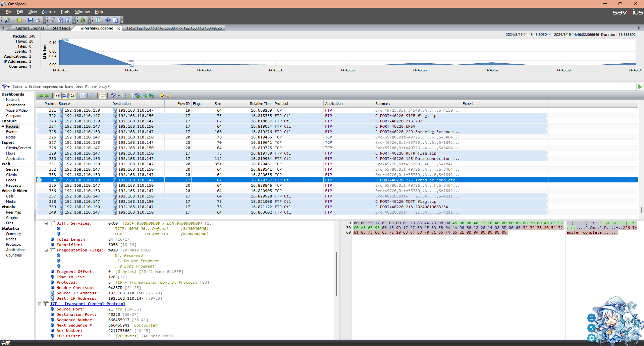Collapse the TCP - Transport Control Protocol node
The height and width of the screenshot is (346, 644).
point(40,304)
